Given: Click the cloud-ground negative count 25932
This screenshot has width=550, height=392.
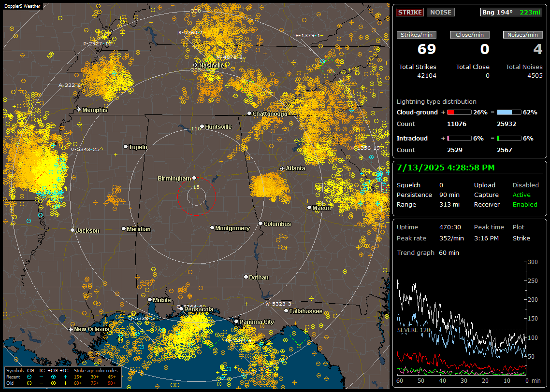Looking at the screenshot, I should (x=507, y=124).
